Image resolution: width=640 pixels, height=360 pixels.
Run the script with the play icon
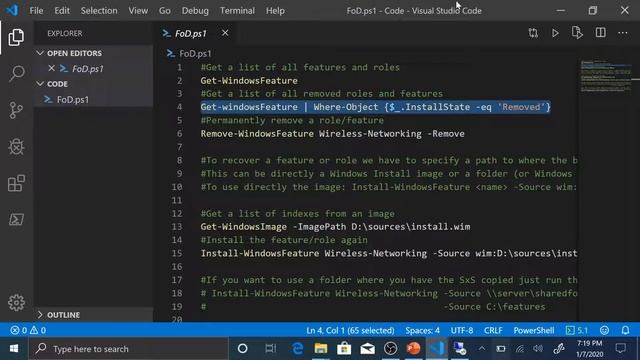555,33
